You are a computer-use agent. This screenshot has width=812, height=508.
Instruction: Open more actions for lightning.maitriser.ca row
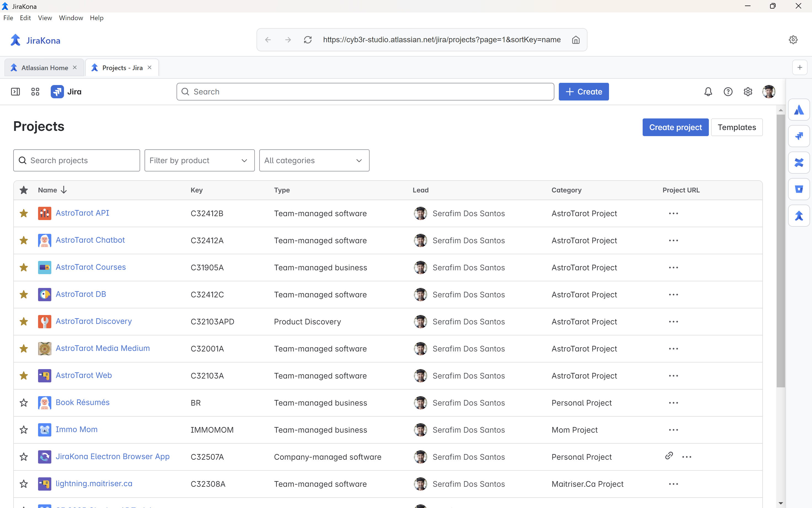click(673, 484)
